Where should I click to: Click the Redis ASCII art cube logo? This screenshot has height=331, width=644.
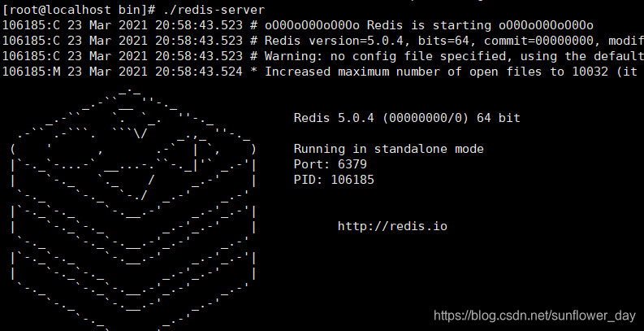[133, 208]
